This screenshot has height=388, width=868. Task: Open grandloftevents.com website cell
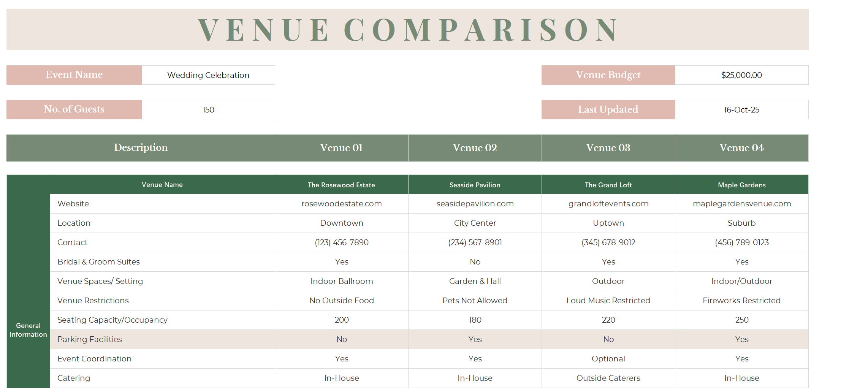click(608, 204)
